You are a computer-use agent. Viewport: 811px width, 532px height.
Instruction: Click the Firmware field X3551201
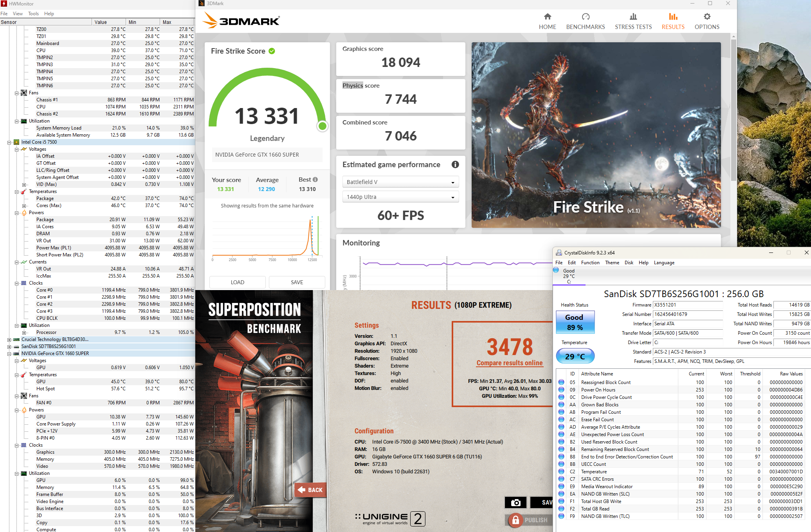pos(687,305)
